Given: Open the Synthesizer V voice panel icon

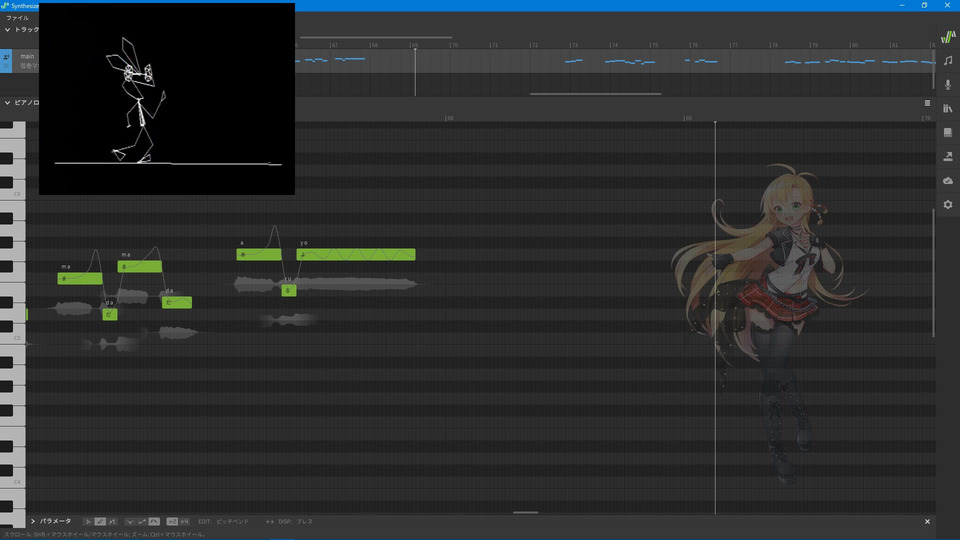Looking at the screenshot, I should 948,37.
